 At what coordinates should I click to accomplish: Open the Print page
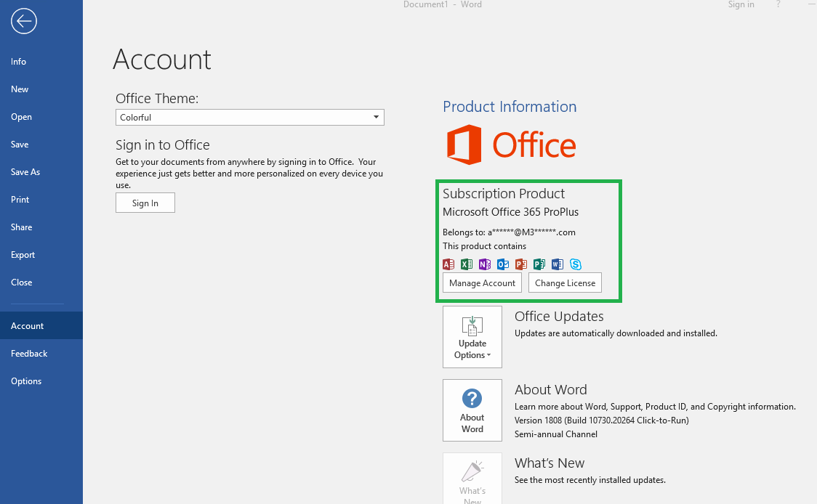click(x=41, y=200)
